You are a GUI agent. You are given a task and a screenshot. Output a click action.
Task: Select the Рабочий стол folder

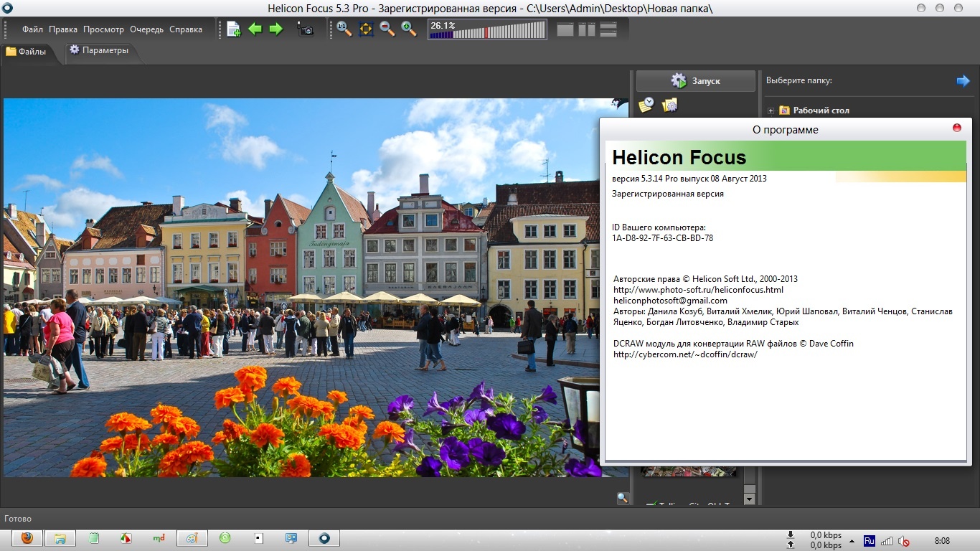click(821, 110)
